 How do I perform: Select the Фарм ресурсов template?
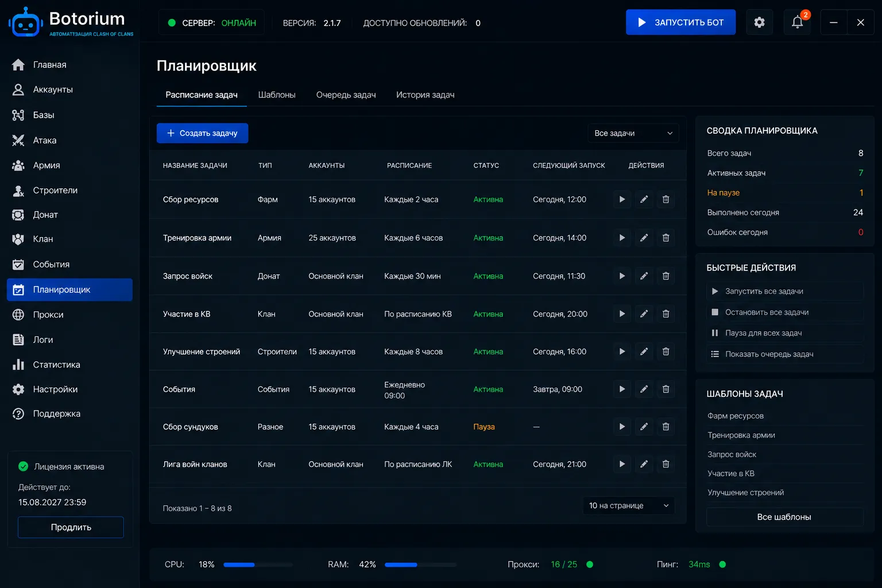pos(784,416)
